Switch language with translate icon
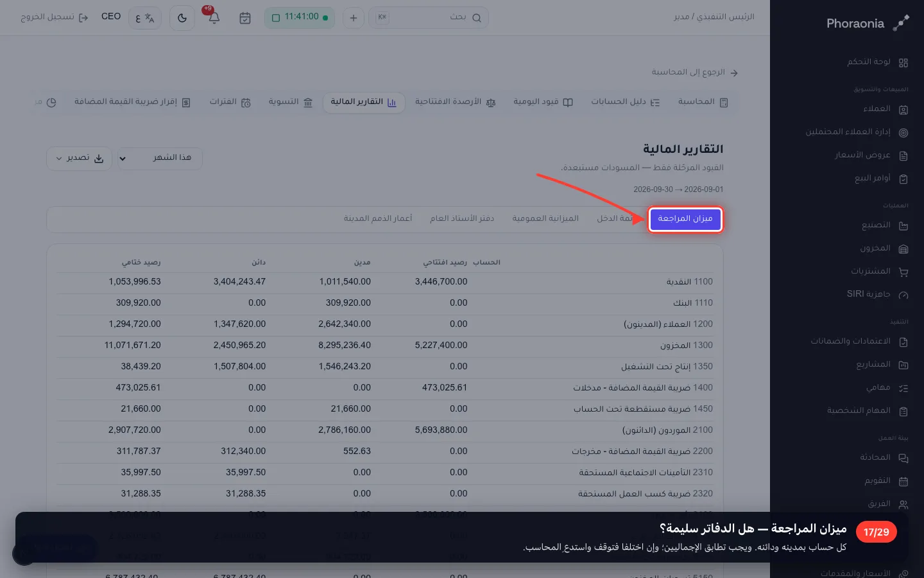Image resolution: width=924 pixels, height=578 pixels. pyautogui.click(x=145, y=18)
